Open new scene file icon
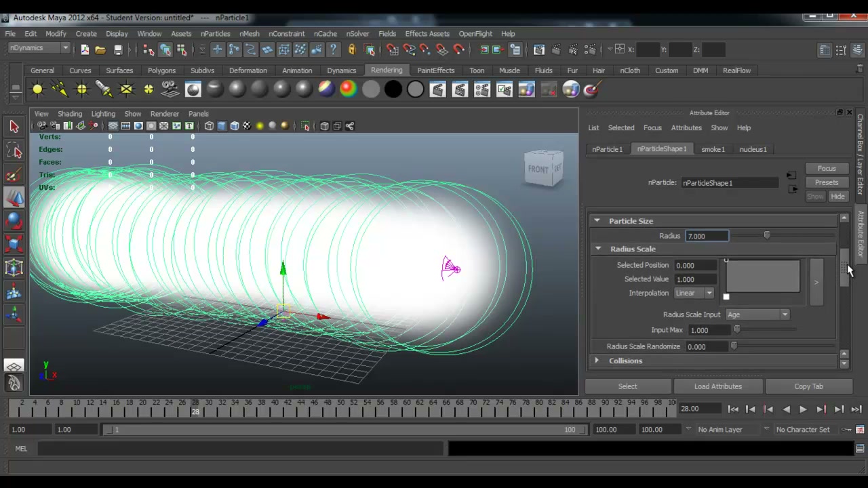Screen dimensions: 868x488 coord(85,49)
